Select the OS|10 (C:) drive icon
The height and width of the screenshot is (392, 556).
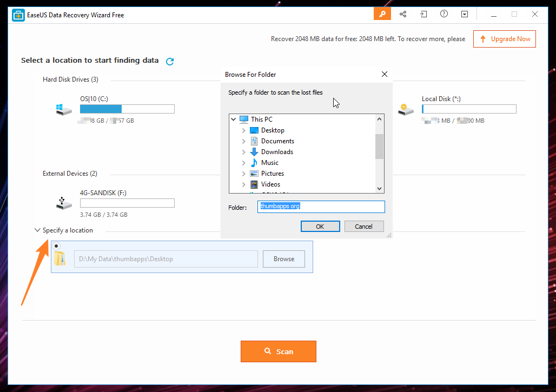[64, 110]
